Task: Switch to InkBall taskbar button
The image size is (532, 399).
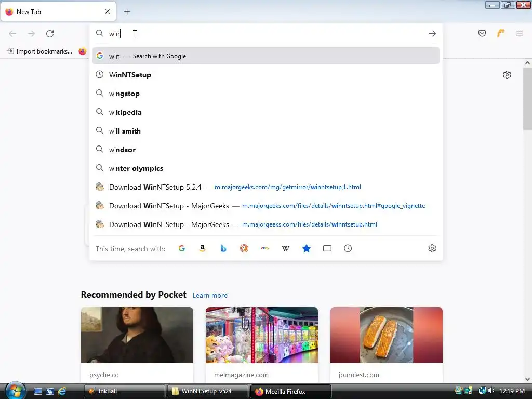Action: click(x=125, y=391)
